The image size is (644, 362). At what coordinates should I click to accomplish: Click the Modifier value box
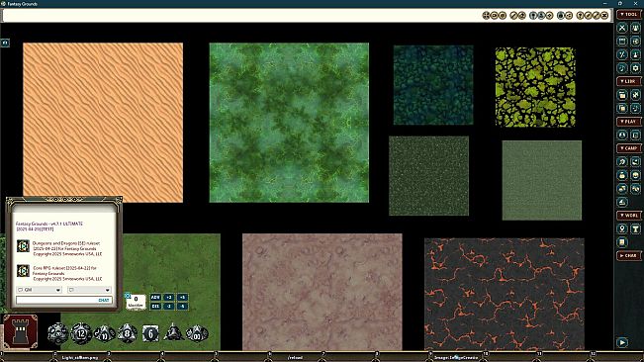click(136, 302)
